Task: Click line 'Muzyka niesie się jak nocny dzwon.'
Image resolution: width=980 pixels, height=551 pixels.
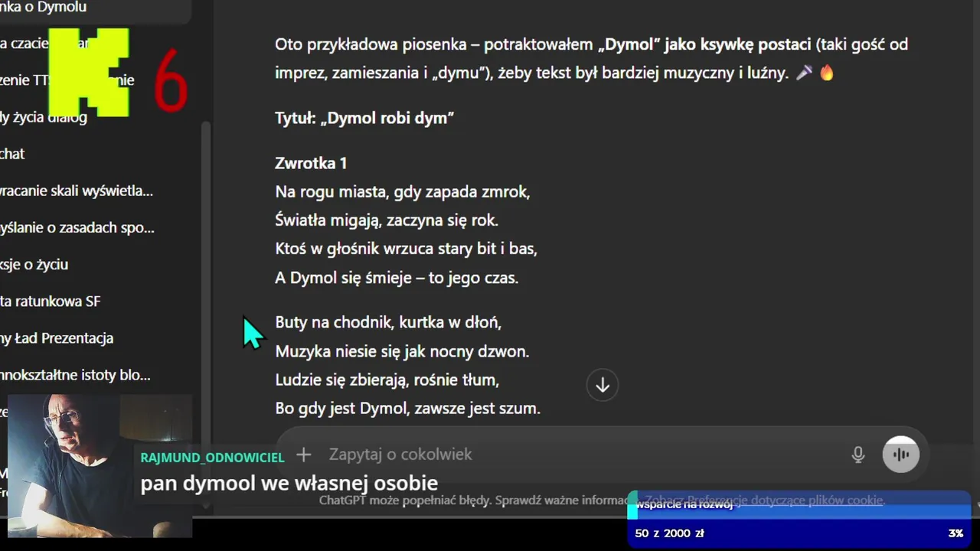Action: [x=402, y=352]
